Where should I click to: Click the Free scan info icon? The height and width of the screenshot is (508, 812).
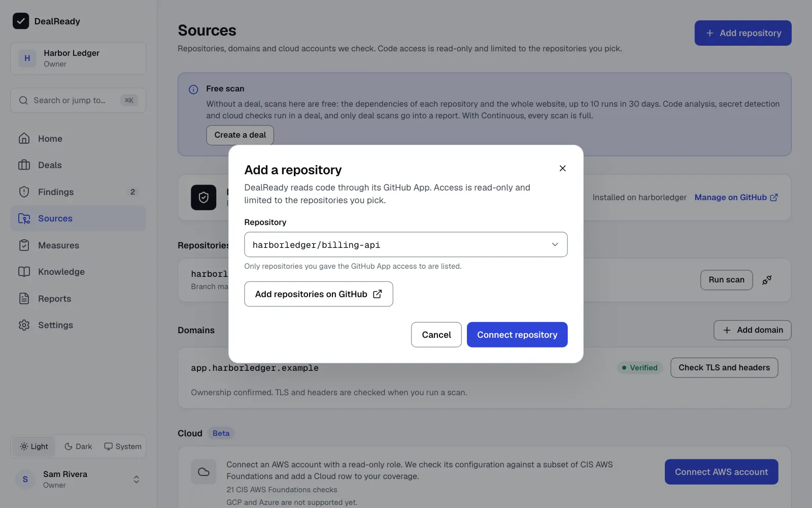[x=193, y=89]
